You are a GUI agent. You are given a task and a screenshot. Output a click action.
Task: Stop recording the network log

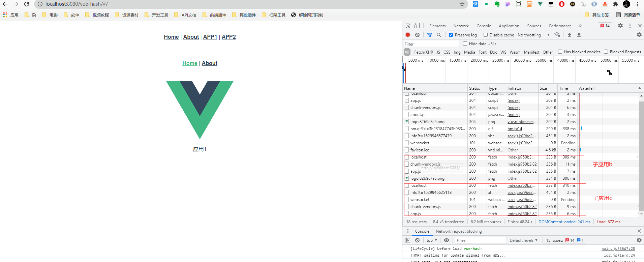[408, 35]
